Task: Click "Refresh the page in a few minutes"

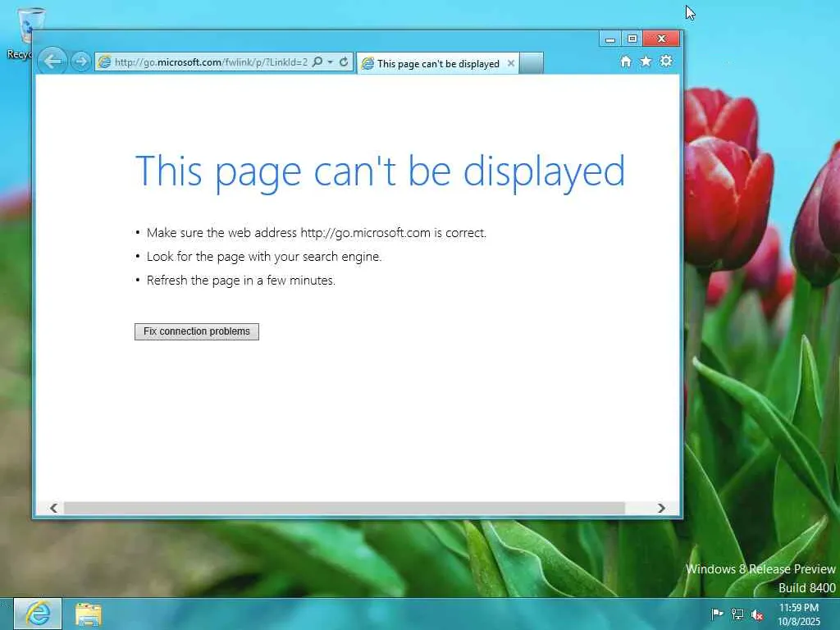Action: point(240,281)
